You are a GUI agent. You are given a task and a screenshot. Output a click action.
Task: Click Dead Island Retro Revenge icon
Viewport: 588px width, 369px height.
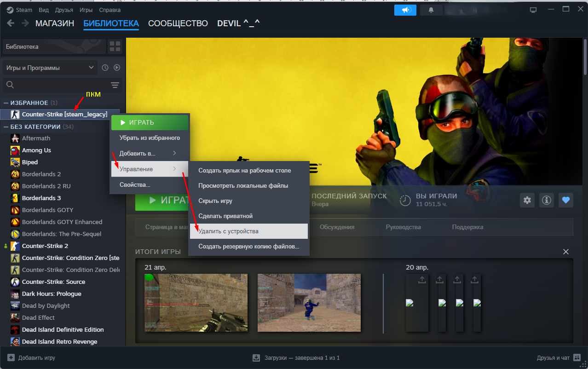coord(15,341)
